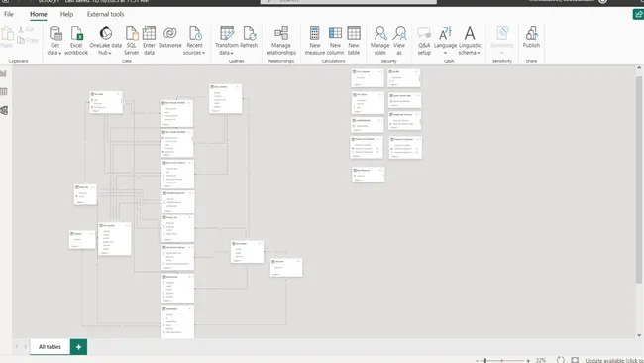Viewport: 644px width, 363px height.
Task: Click next layout tab arrow
Action: pyautogui.click(x=26, y=347)
